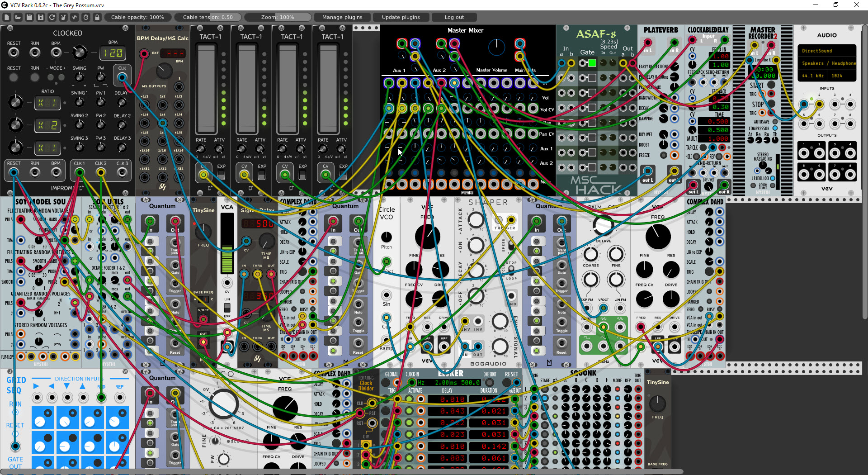This screenshot has height=475, width=868.
Task: Click the sample rate stopwatch icon
Action: tap(86, 17)
